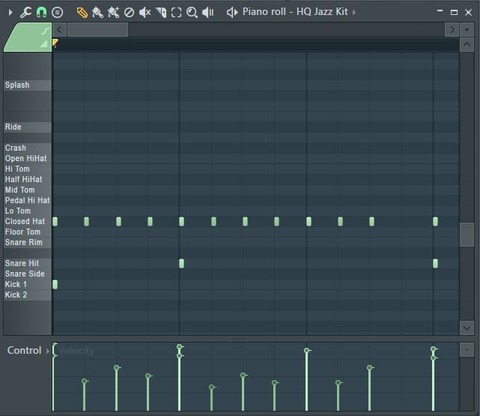The height and width of the screenshot is (416, 480).
Task: Activate the Zoom magnifier tool
Action: [x=192, y=13]
